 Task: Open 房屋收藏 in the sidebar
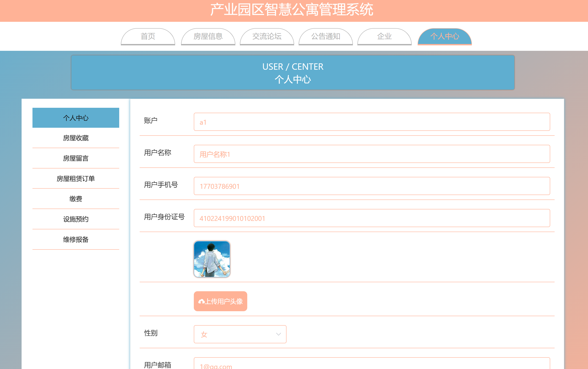(x=76, y=138)
